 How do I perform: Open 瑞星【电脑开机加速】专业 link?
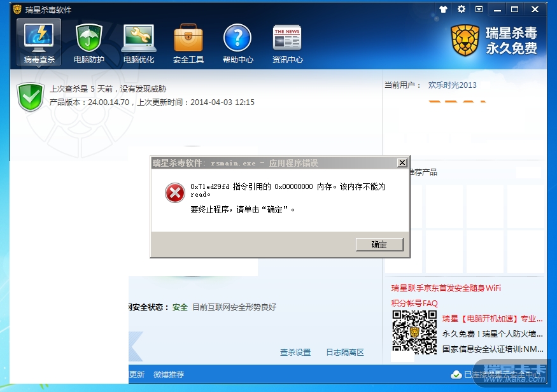tap(492, 319)
